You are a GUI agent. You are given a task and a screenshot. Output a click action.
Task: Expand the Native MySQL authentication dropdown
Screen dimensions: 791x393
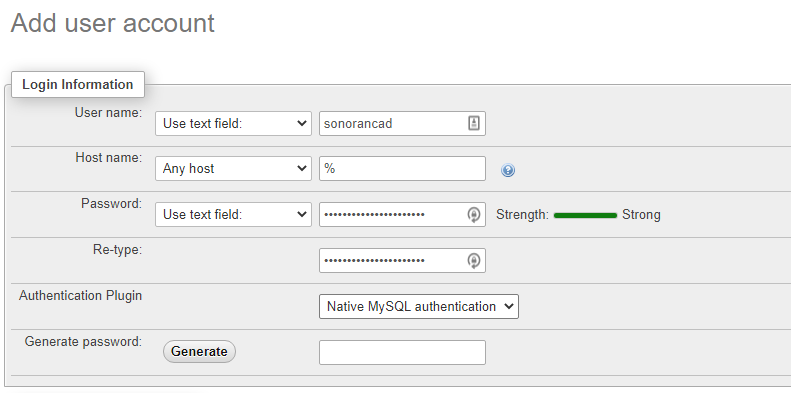(419, 306)
